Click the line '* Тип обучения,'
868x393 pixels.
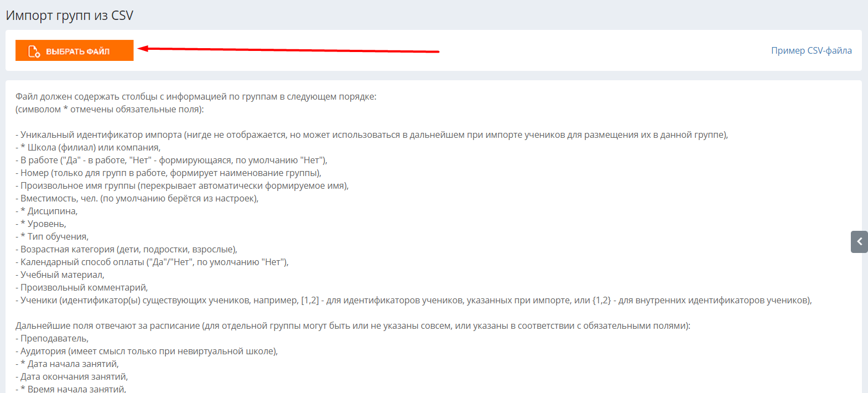(x=52, y=236)
